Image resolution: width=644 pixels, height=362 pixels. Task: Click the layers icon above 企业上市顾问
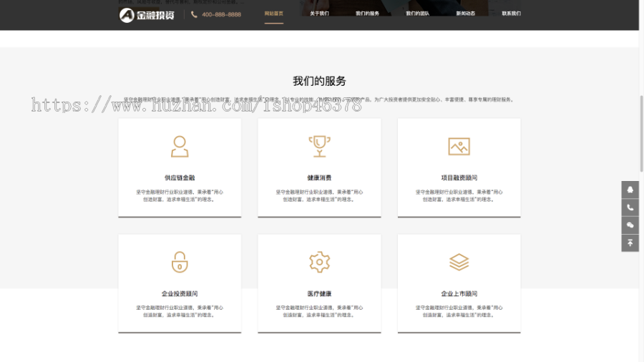(459, 263)
